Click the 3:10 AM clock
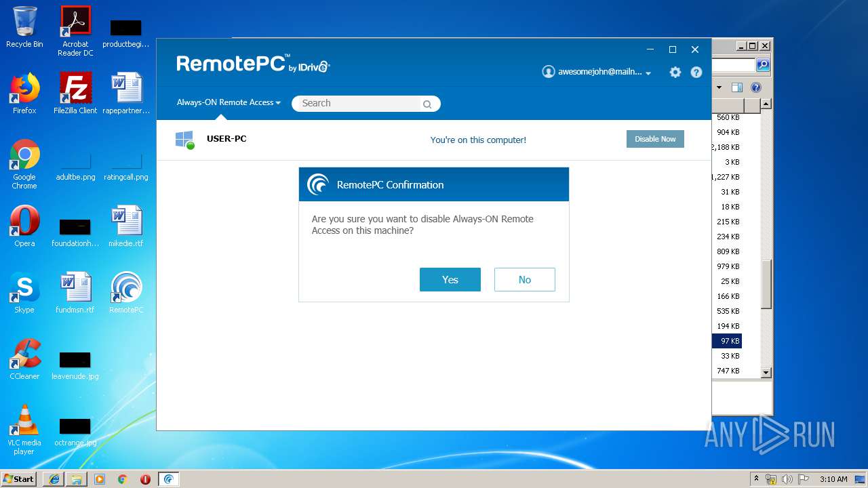868x488 pixels. pos(833,479)
